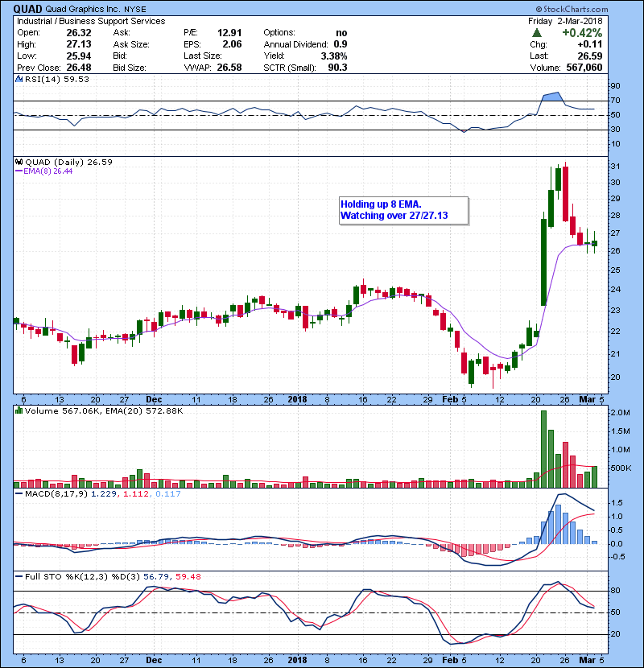Click the purple EMA(8) legend line
This screenshot has height=668, width=644.
pyautogui.click(x=19, y=171)
